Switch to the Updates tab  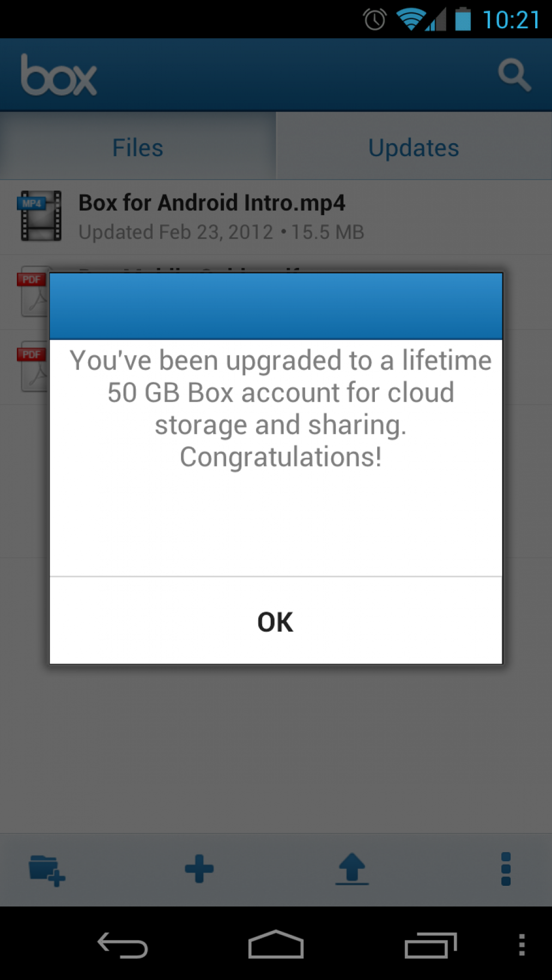414,147
